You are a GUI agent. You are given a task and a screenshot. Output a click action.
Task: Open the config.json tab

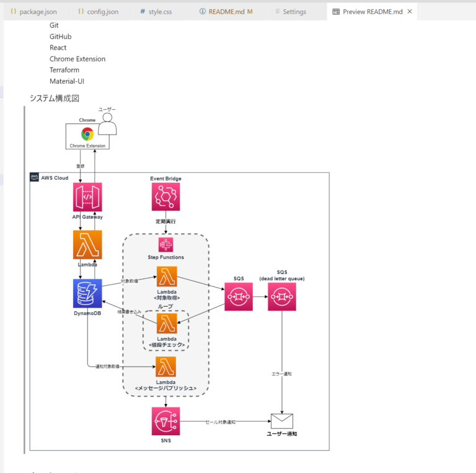click(98, 12)
